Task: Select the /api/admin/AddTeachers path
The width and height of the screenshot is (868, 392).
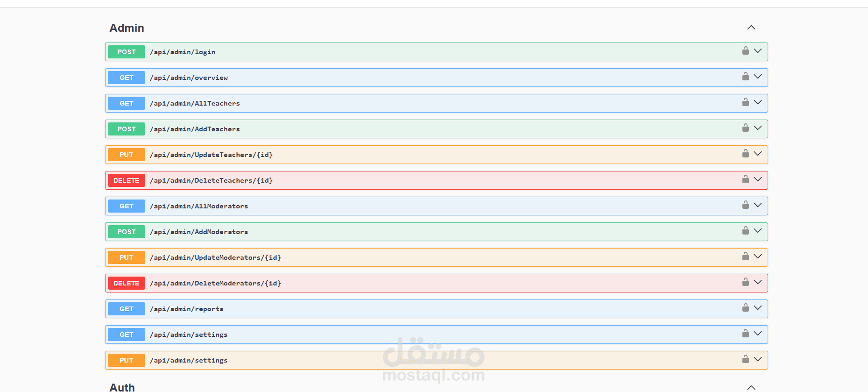Action: [195, 129]
